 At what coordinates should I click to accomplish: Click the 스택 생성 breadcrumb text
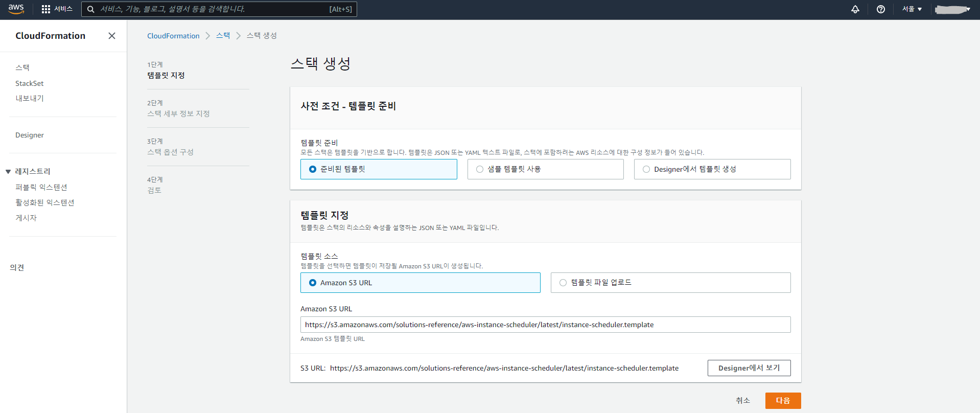coord(262,36)
